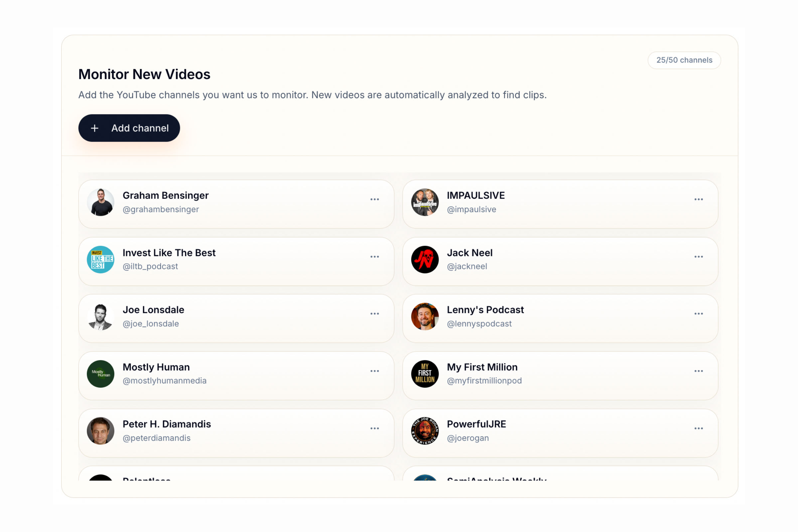Select the PowerfulJRE channel name
The height and width of the screenshot is (532, 798).
click(x=476, y=424)
